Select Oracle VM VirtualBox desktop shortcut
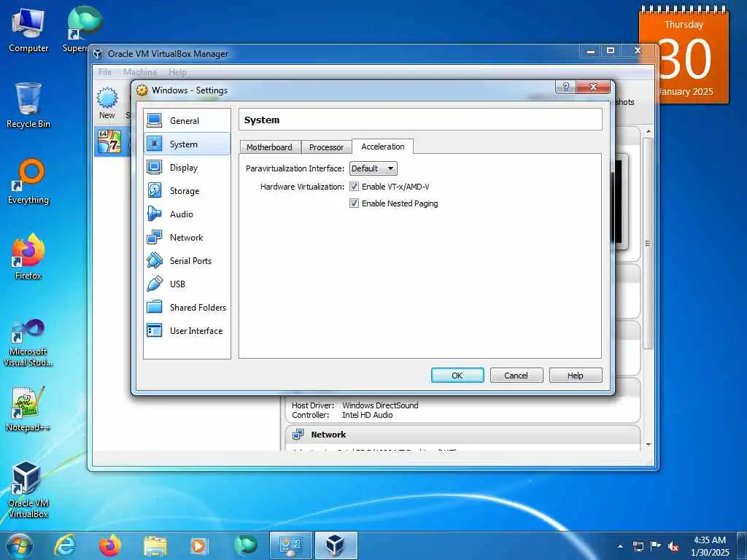This screenshot has width=747, height=560. 28,489
